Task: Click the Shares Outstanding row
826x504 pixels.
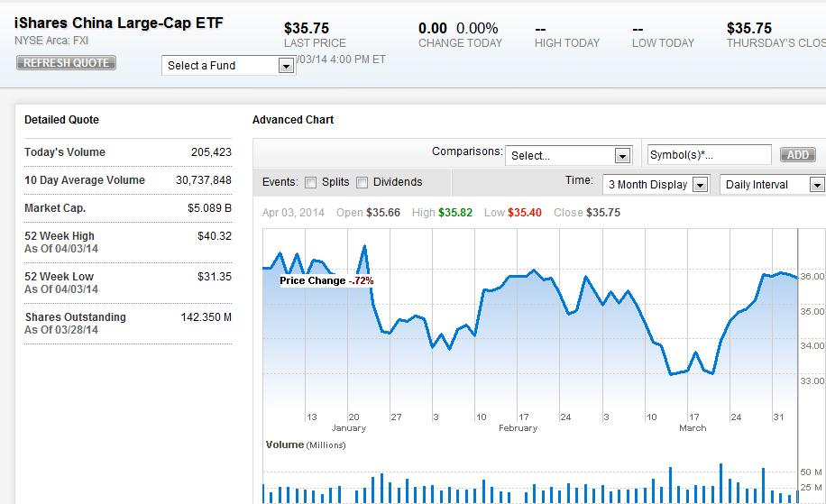Action: [127, 323]
